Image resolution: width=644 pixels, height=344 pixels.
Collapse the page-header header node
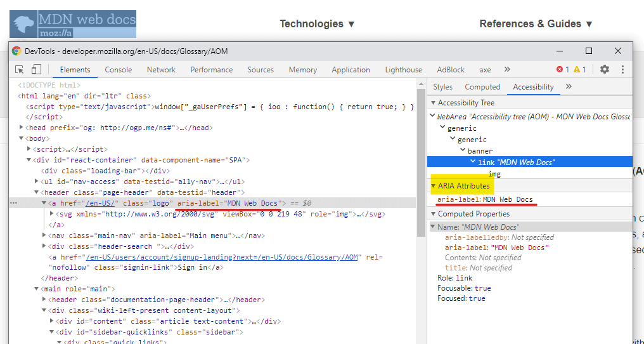click(37, 192)
